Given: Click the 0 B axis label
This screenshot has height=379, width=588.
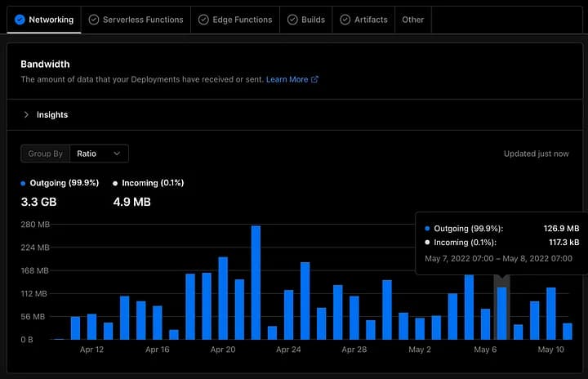Looking at the screenshot, I should point(27,340).
